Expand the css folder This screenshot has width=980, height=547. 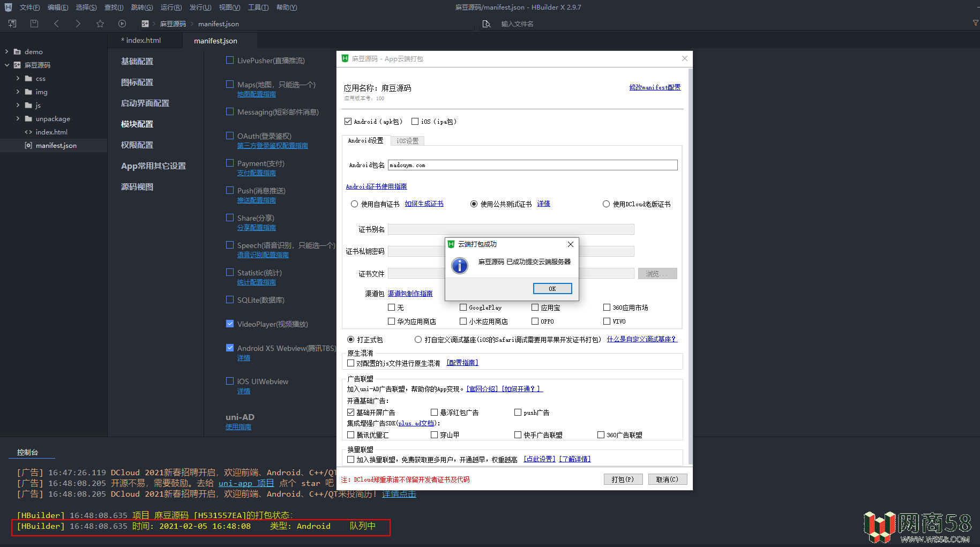click(x=18, y=78)
